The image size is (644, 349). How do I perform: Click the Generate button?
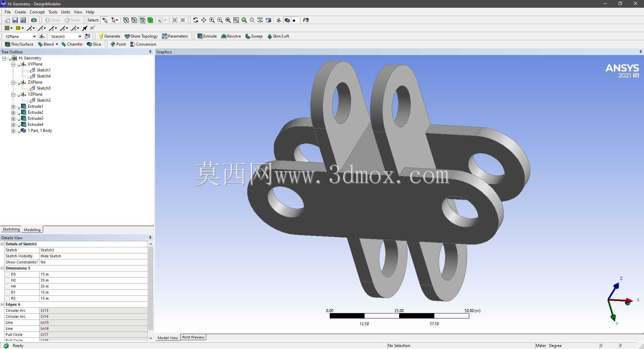(109, 36)
